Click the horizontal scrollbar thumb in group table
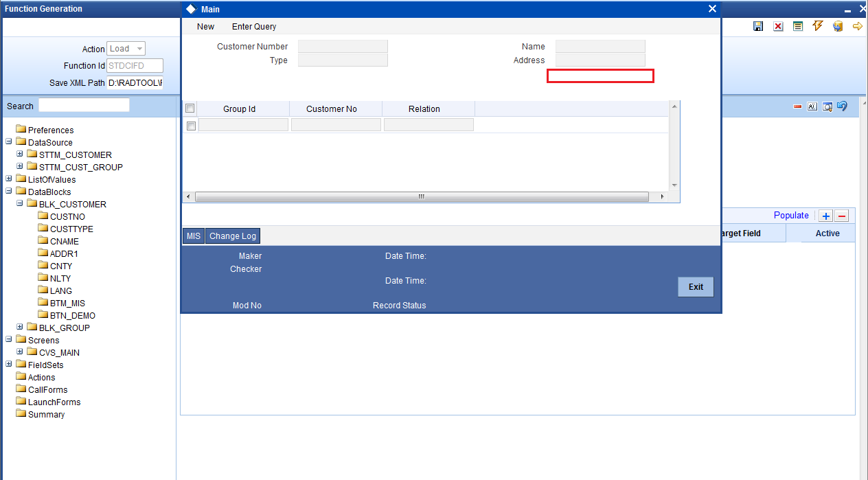Image resolution: width=868 pixels, height=480 pixels. pos(422,197)
